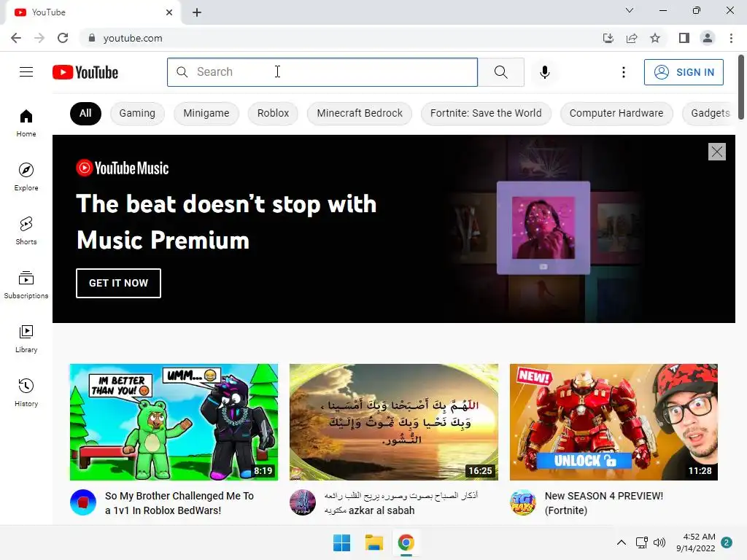This screenshot has width=747, height=560.
Task: Select the Gaming filter chip
Action: coord(137,113)
